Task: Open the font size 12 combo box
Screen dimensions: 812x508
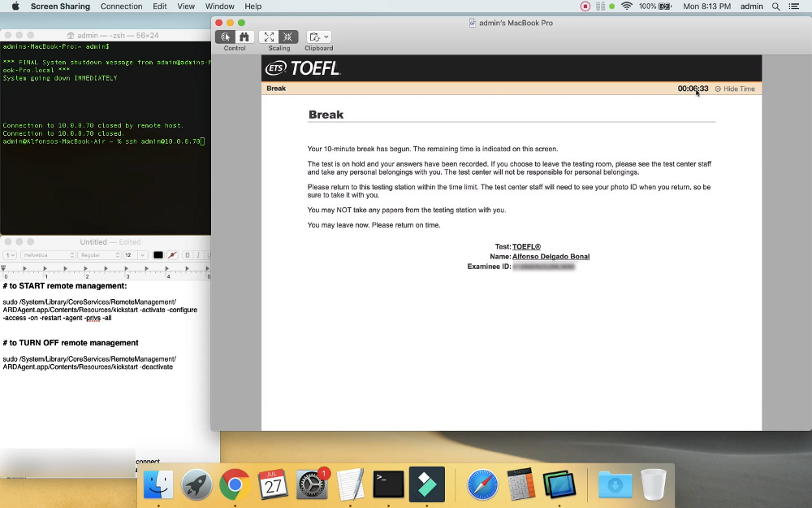Action: [135, 255]
